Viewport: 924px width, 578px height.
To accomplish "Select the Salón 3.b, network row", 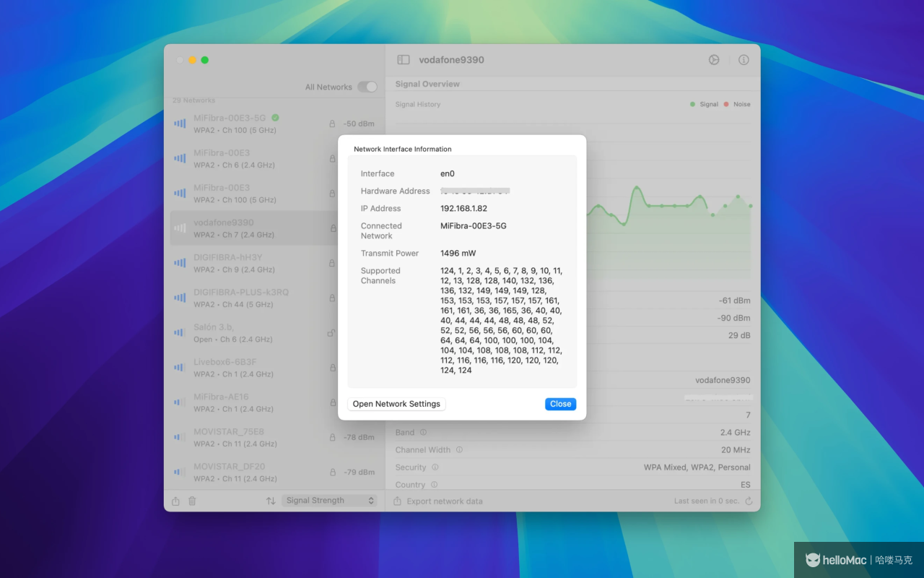I will (x=274, y=332).
